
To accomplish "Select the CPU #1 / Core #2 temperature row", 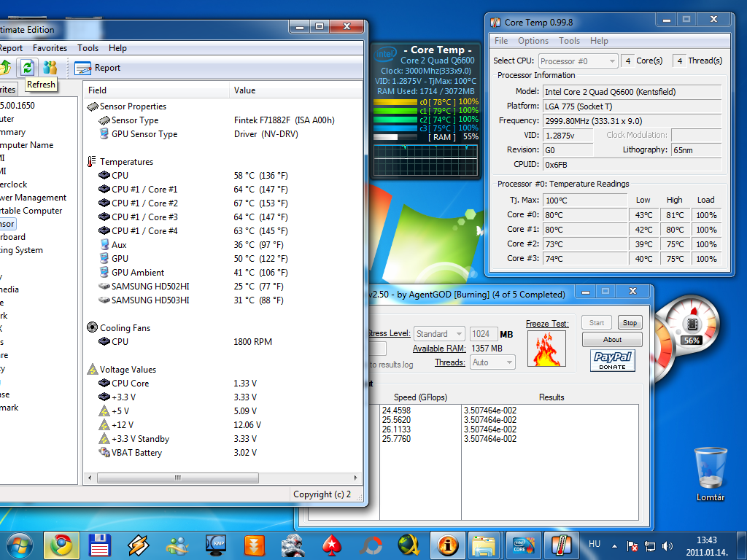I will click(x=223, y=203).
